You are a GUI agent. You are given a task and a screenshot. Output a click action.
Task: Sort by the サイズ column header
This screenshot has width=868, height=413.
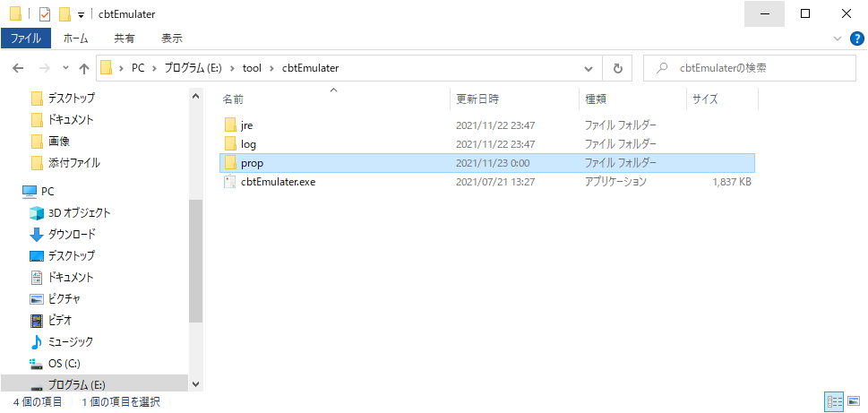(722, 99)
